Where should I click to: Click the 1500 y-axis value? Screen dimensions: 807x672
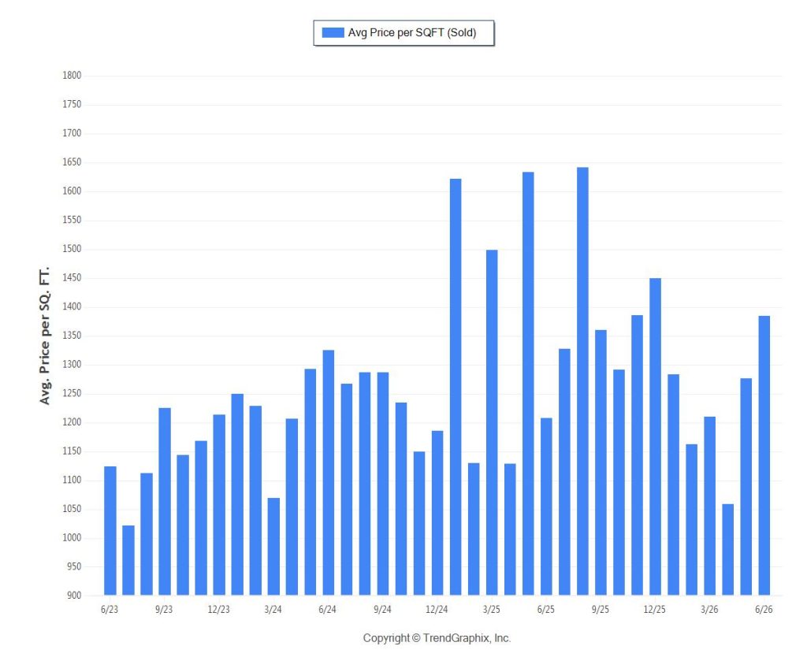[72, 249]
